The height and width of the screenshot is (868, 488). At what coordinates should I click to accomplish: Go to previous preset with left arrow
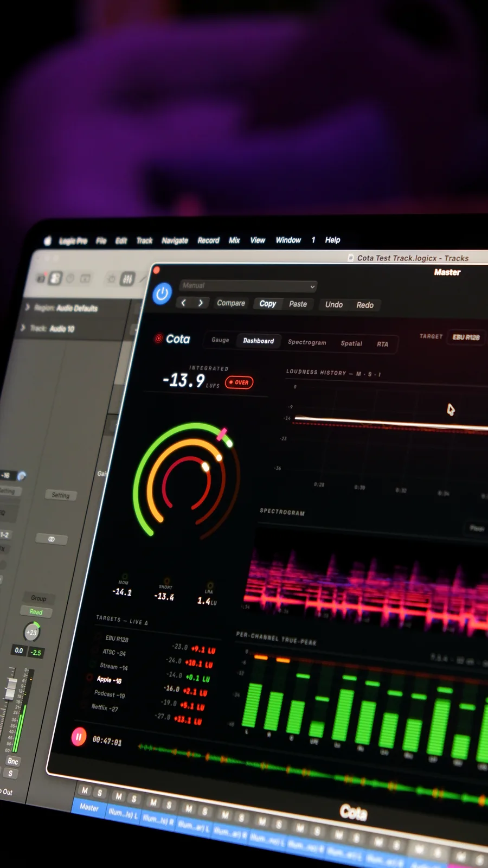184,303
